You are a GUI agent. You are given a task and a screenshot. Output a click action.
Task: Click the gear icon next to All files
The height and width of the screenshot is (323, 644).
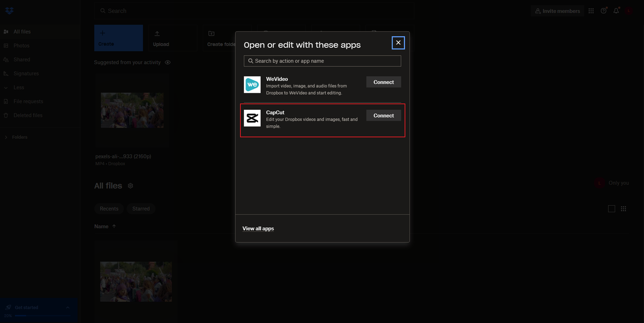(130, 186)
